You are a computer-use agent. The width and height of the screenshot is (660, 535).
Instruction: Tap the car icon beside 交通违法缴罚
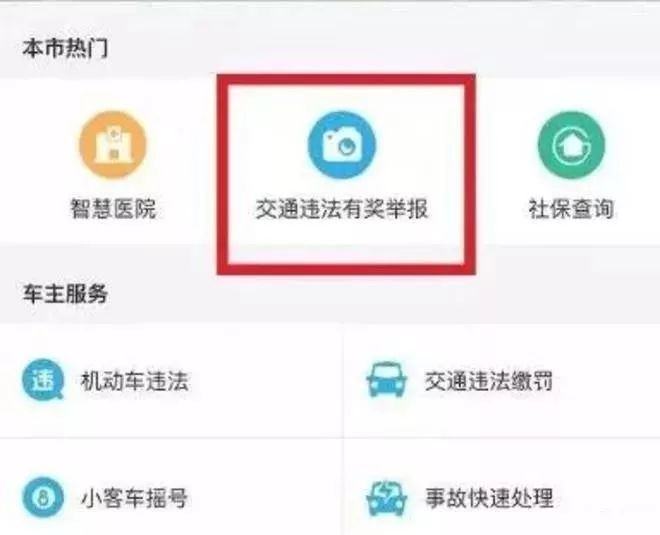pyautogui.click(x=386, y=379)
